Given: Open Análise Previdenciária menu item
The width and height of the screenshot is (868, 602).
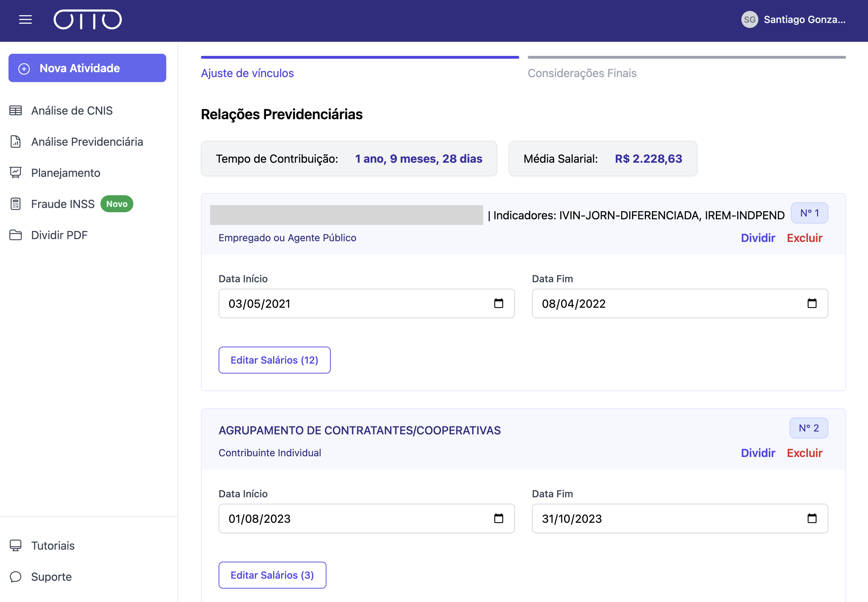Looking at the screenshot, I should 87,141.
